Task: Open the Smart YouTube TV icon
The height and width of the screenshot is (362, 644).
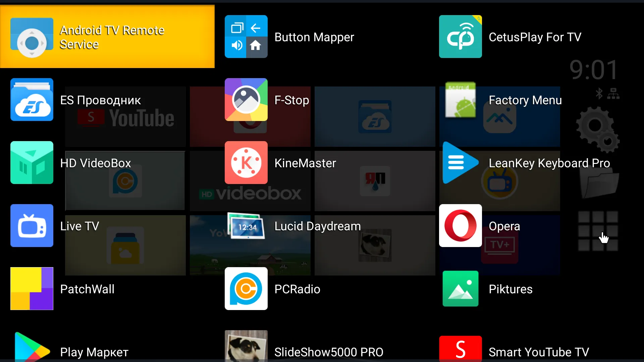Action: (x=461, y=349)
